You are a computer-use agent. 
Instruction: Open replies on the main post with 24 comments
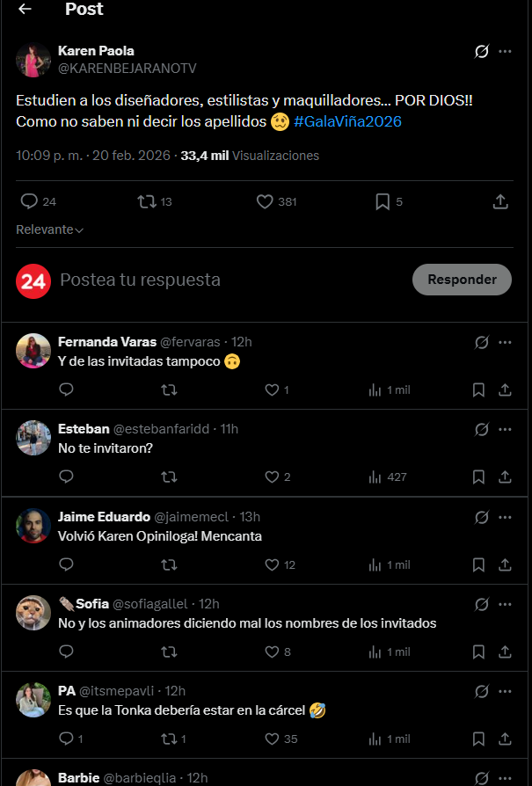[x=30, y=202]
